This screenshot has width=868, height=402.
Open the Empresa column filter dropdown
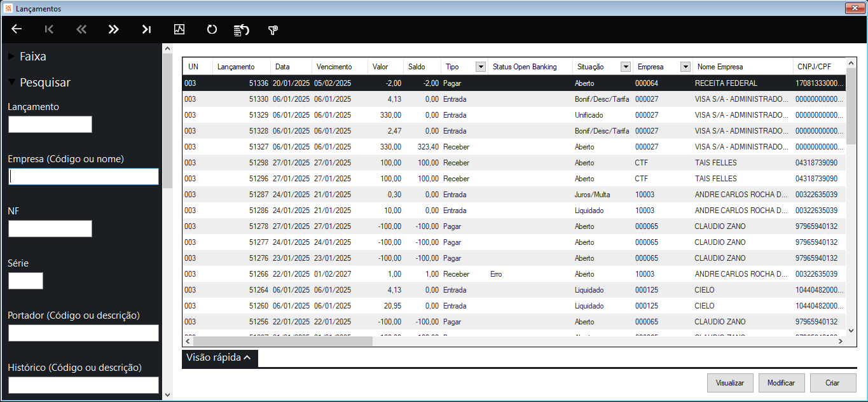click(685, 67)
